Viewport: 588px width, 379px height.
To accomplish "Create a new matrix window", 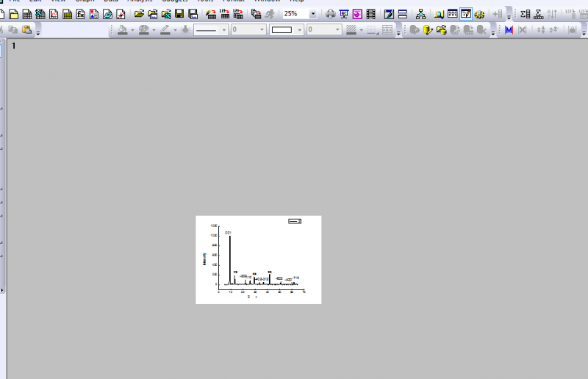I will [67, 14].
